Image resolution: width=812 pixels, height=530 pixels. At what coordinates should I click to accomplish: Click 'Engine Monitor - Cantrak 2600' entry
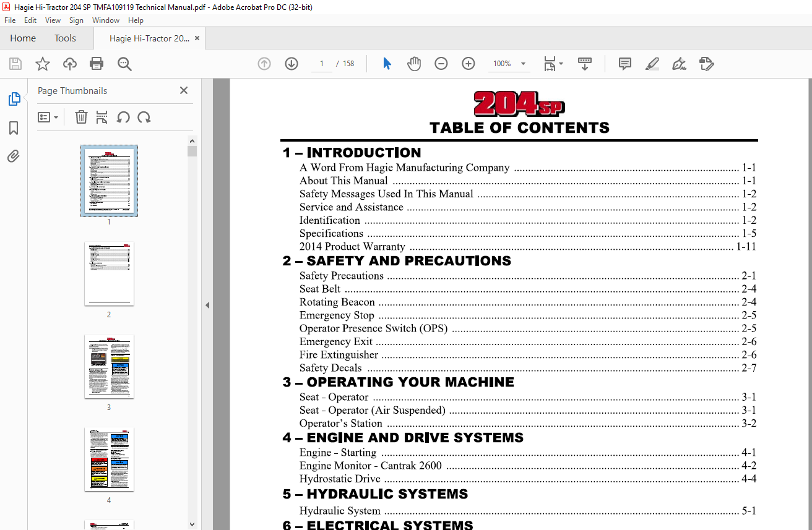point(371,466)
